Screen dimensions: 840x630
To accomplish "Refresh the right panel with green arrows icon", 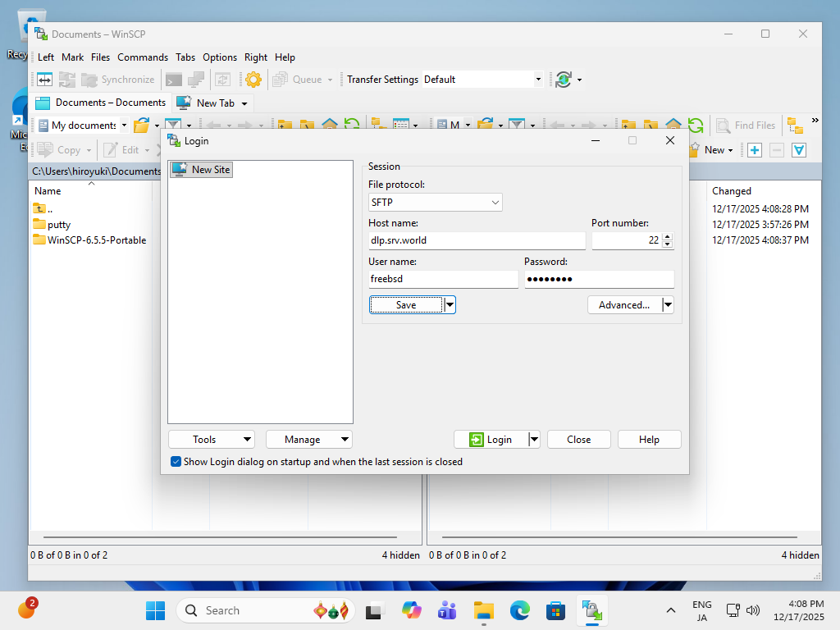I will pos(696,126).
